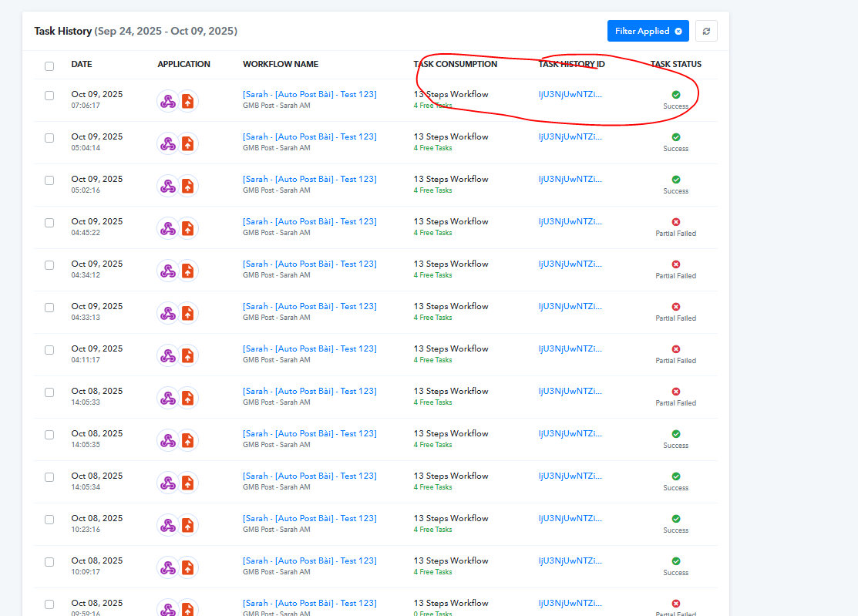Screen dimensions: 858x616
Task: Toggle the select-all checkbox in the table header
Action: [x=49, y=66]
